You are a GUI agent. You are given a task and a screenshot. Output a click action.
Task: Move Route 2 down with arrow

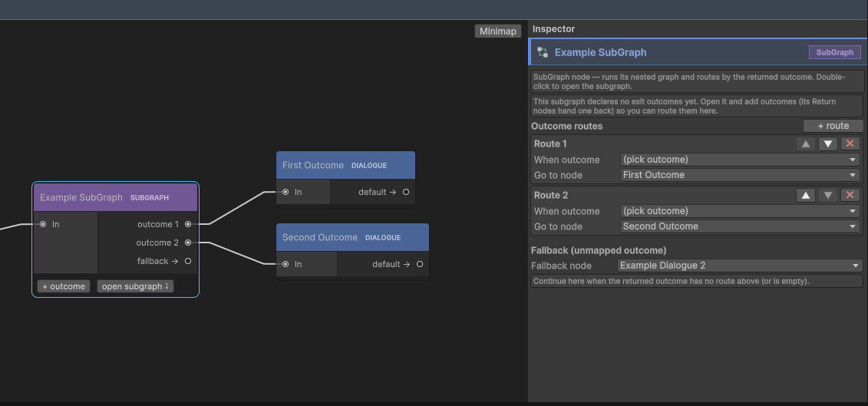click(827, 195)
